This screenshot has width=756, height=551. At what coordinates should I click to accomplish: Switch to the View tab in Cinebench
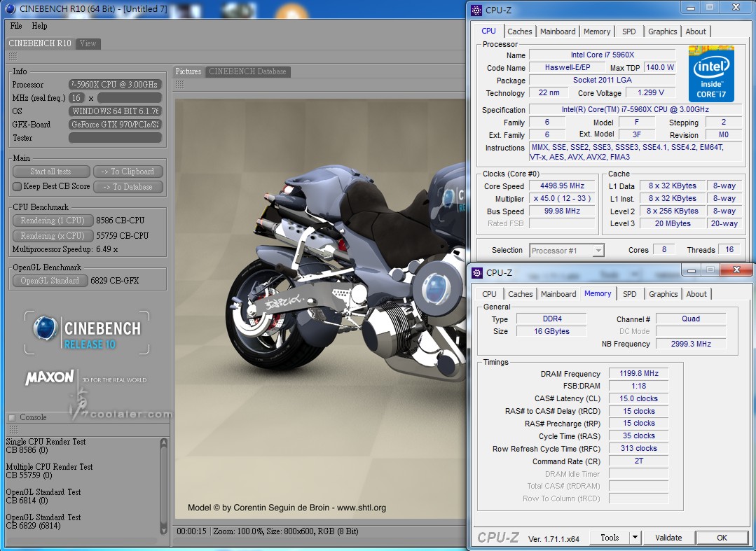[88, 43]
